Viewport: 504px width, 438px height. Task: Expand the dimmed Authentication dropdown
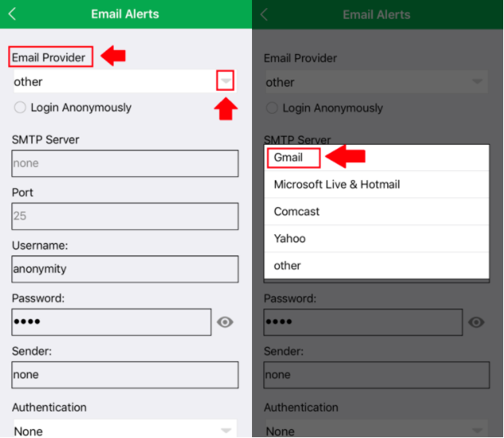(x=478, y=430)
